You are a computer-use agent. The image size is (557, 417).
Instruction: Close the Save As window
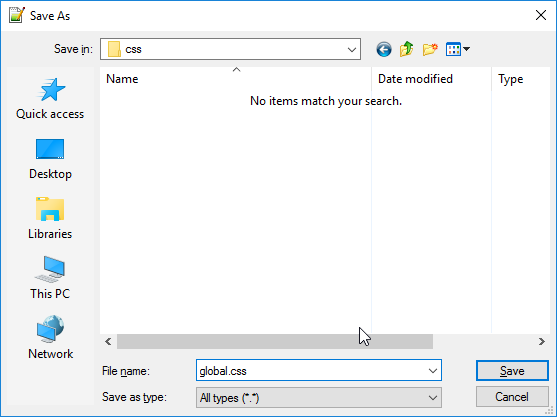point(541,15)
